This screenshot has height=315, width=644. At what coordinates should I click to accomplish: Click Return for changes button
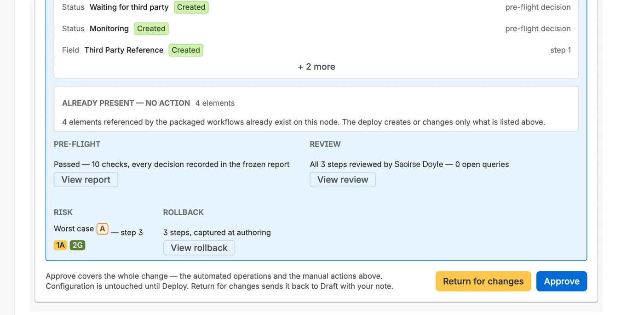point(483,281)
